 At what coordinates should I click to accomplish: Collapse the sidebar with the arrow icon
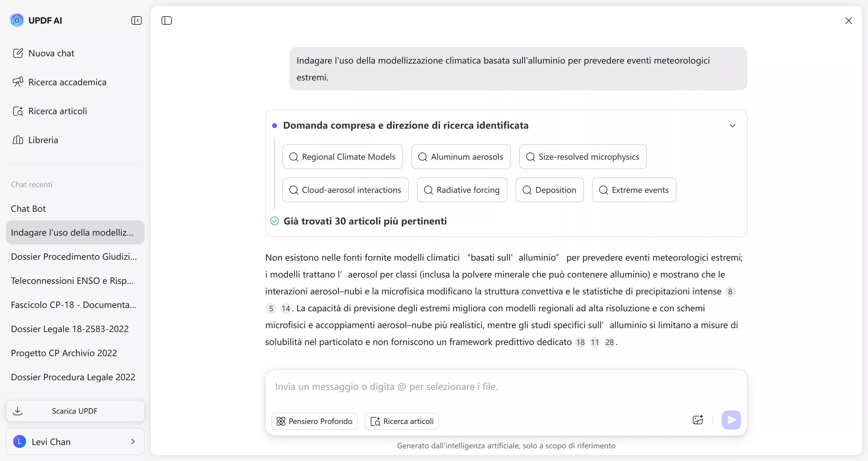click(136, 20)
